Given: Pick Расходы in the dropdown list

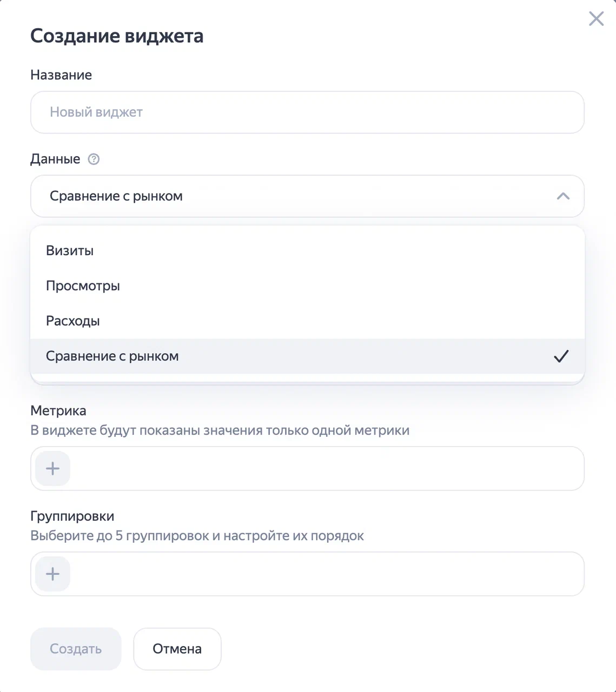Looking at the screenshot, I should (x=73, y=321).
